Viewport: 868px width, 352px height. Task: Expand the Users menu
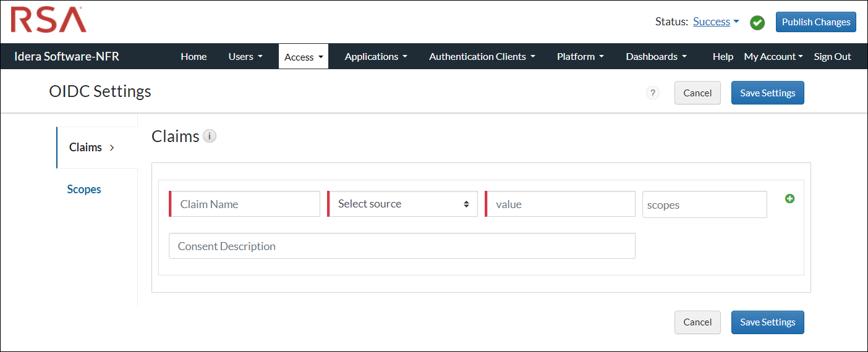pos(245,56)
